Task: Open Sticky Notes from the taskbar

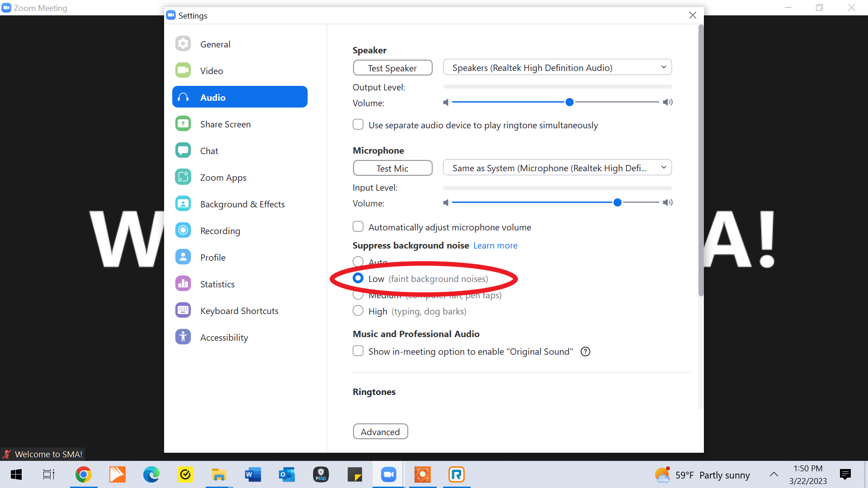Action: (355, 474)
